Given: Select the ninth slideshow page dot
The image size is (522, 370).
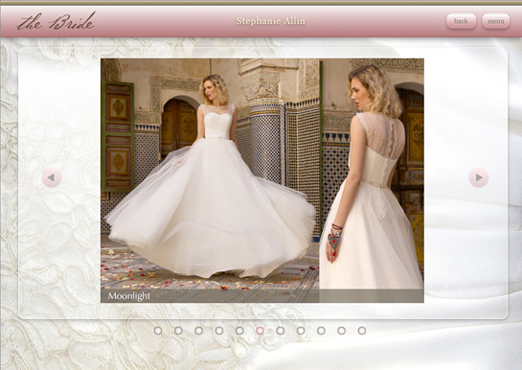Looking at the screenshot, I should click(x=321, y=331).
